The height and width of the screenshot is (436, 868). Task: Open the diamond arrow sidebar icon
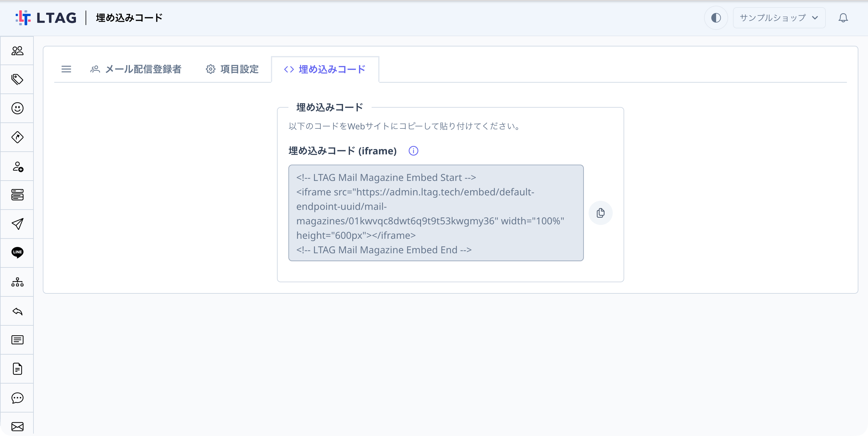pos(17,137)
